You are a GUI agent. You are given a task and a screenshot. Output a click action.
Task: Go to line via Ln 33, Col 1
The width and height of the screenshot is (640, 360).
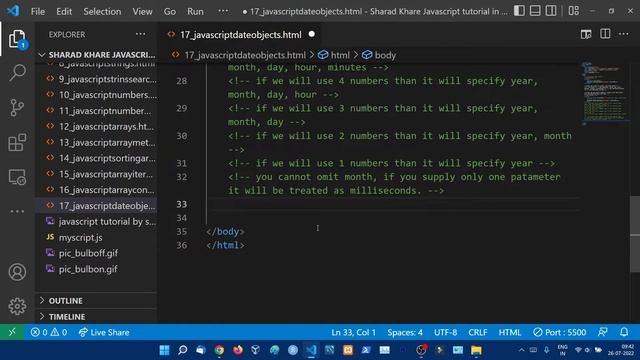click(x=353, y=332)
